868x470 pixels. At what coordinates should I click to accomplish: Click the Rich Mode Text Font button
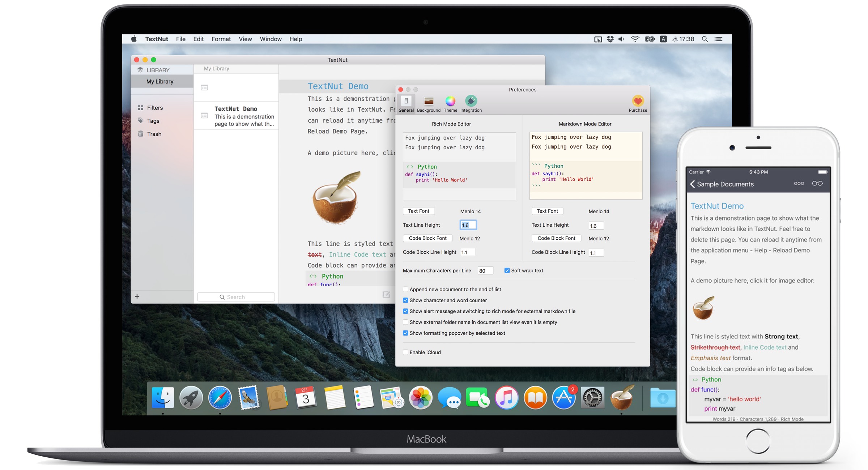[418, 211]
